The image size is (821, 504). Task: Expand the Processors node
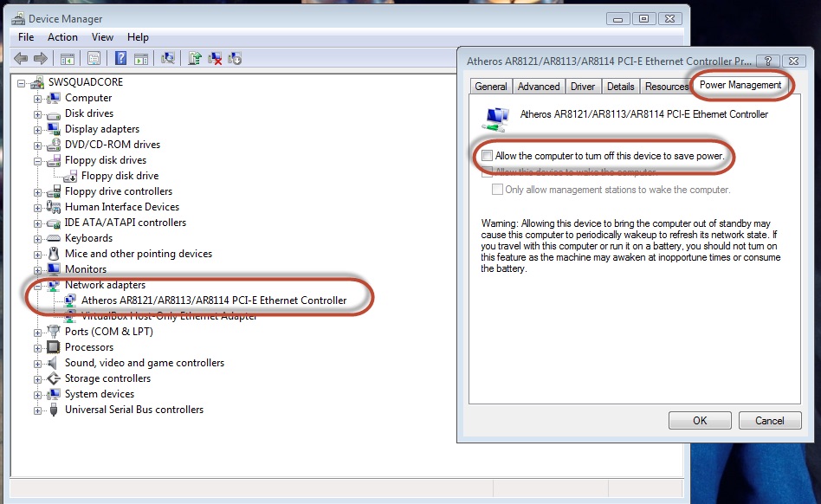tap(37, 348)
